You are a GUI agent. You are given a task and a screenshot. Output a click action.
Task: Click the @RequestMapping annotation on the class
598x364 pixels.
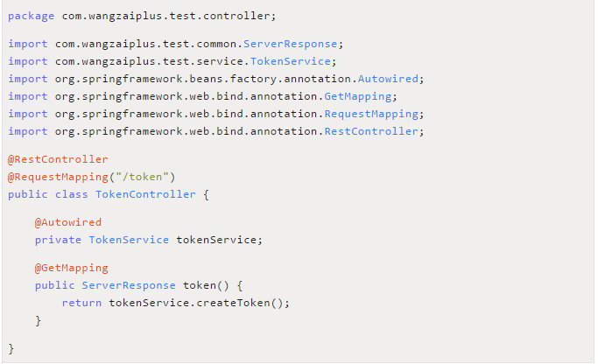pos(61,177)
